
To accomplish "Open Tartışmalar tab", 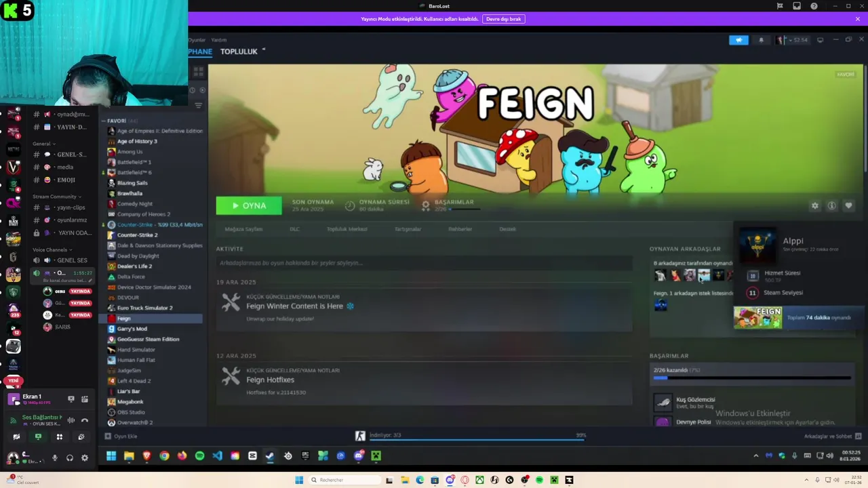I will (408, 229).
